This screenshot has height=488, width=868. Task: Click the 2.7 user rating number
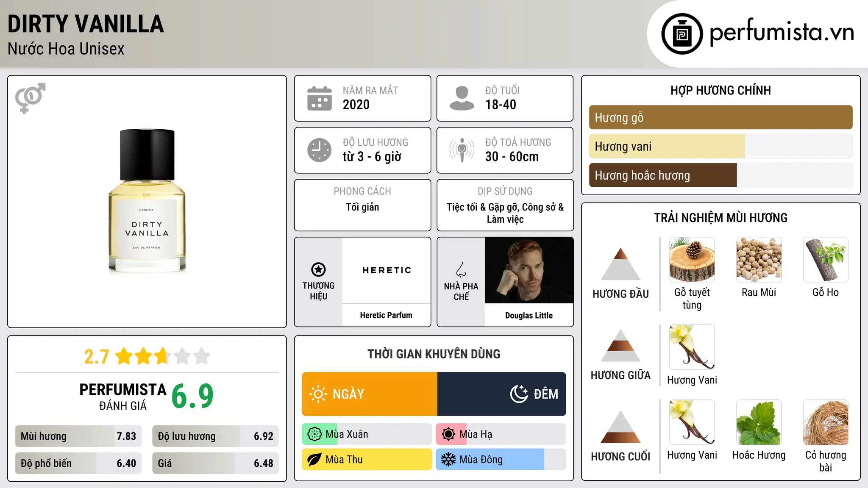[x=97, y=357]
